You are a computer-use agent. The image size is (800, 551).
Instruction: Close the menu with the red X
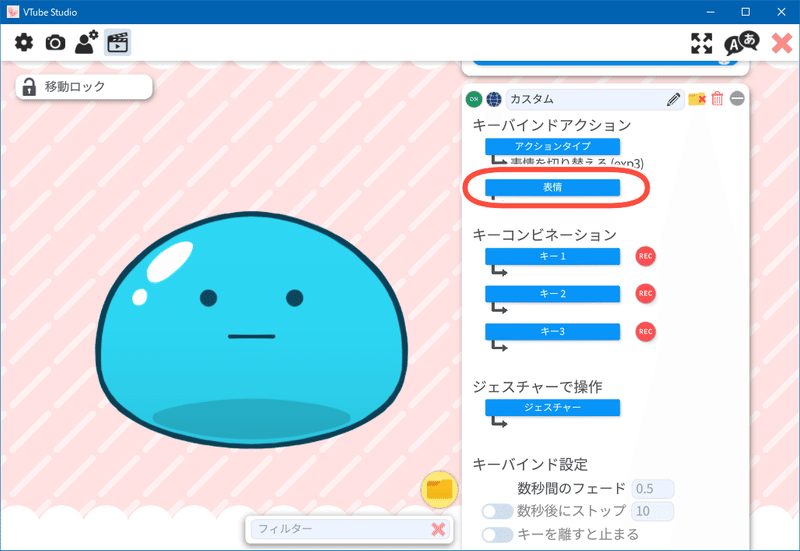[782, 43]
